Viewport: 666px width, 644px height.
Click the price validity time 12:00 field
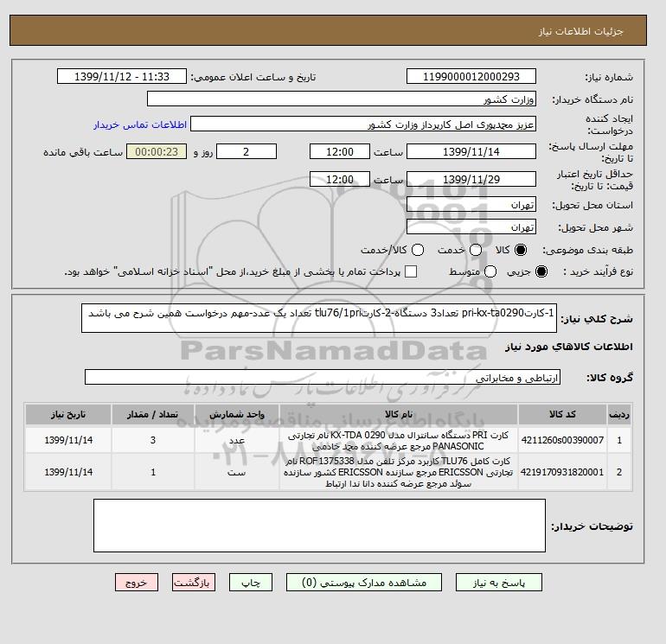(340, 179)
